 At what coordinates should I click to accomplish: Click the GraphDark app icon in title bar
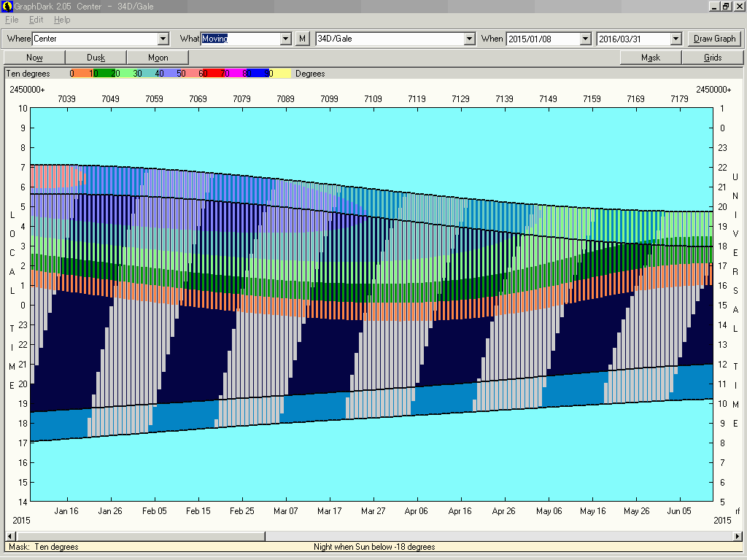click(7, 7)
